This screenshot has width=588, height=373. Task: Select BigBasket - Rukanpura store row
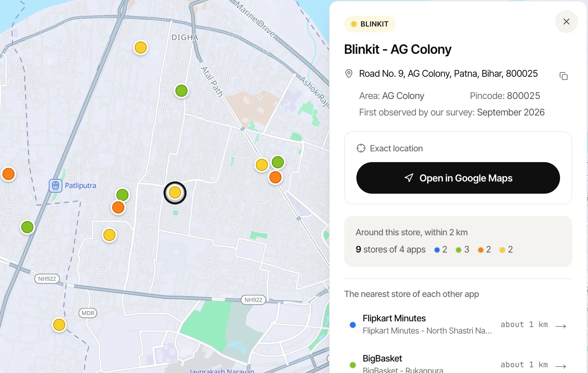(458, 363)
